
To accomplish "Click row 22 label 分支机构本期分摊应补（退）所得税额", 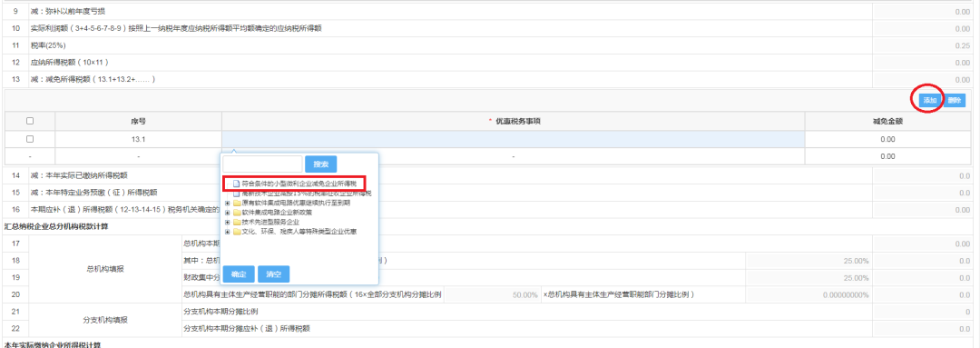I will tap(246, 328).
